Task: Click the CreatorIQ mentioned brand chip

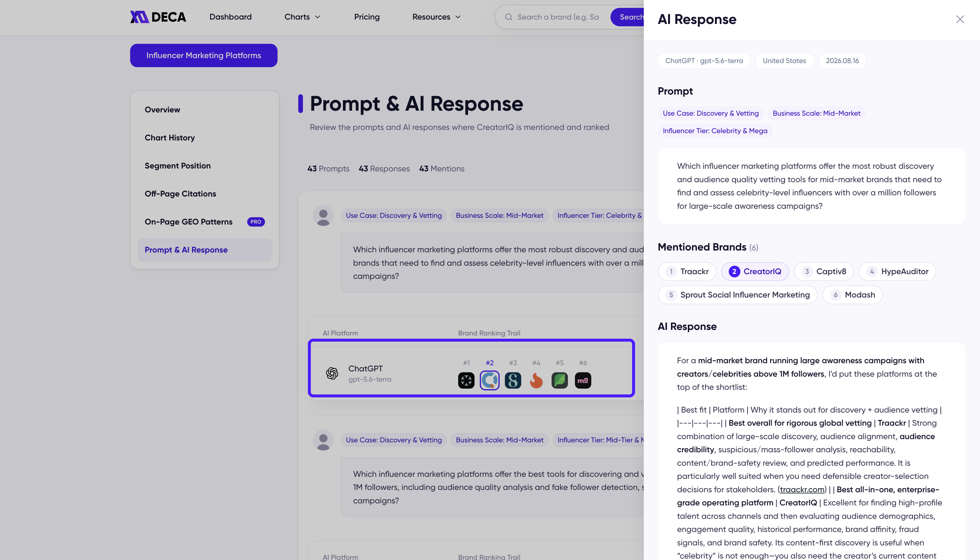Action: point(755,272)
